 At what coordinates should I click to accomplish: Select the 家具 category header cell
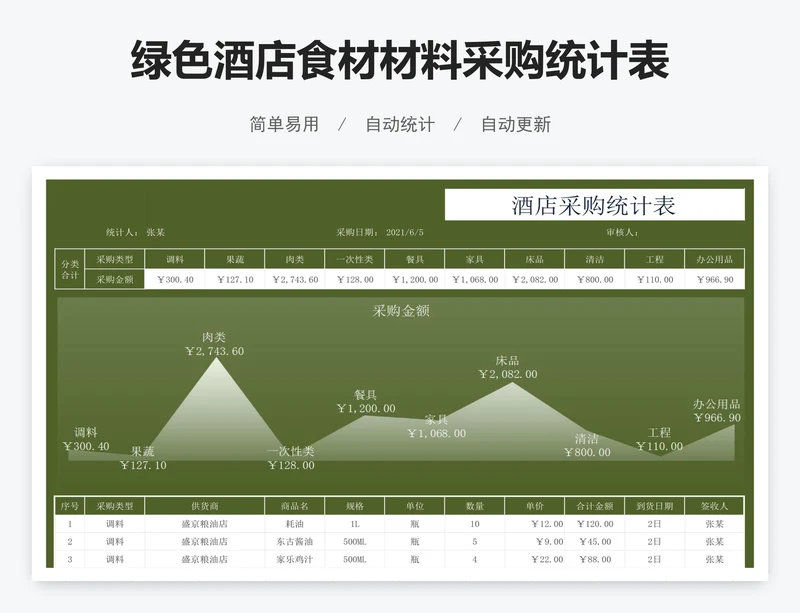tap(475, 259)
